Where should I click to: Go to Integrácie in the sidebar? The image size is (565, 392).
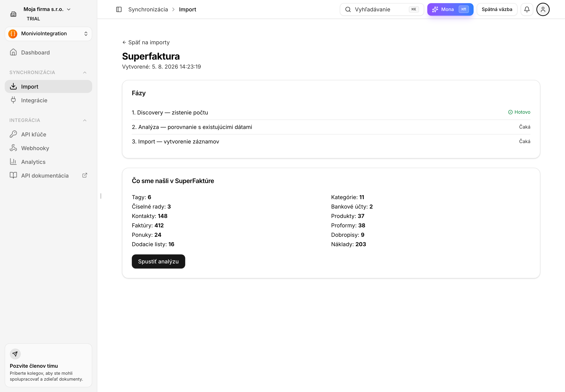(48, 100)
